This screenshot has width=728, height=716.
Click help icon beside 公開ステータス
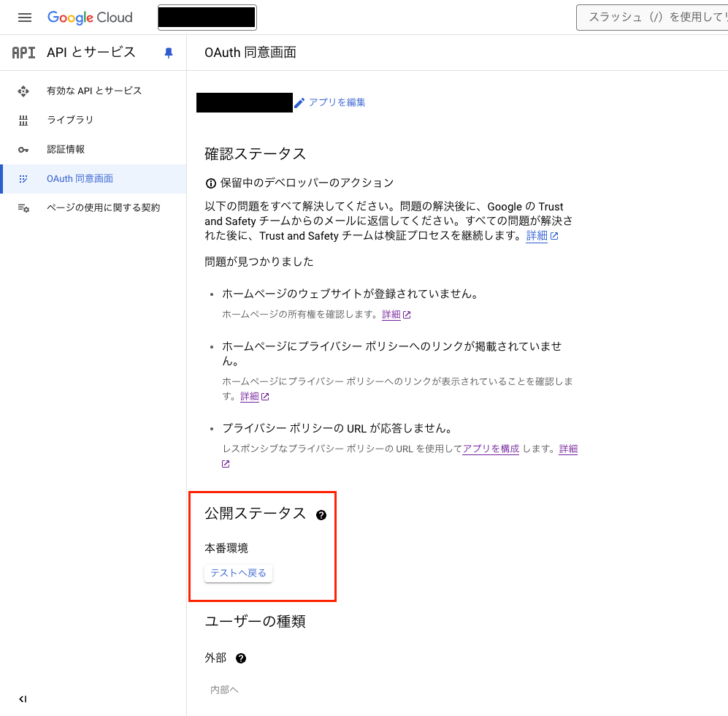321,515
